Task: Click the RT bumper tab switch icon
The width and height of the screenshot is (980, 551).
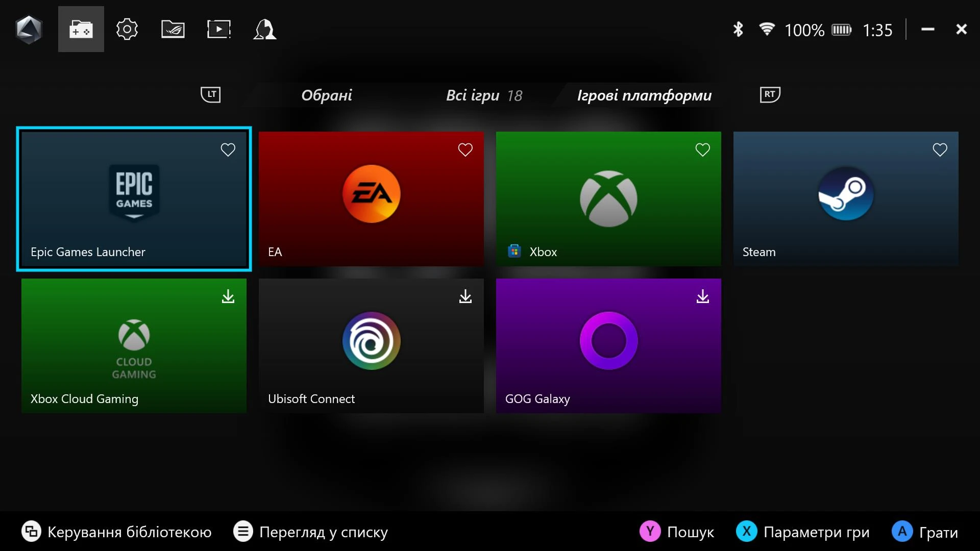Action: [x=770, y=94]
